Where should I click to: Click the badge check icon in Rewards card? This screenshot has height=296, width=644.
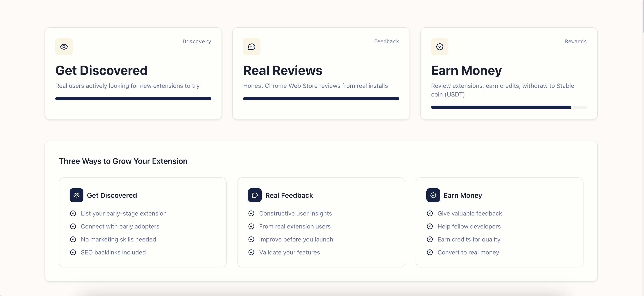(x=440, y=47)
